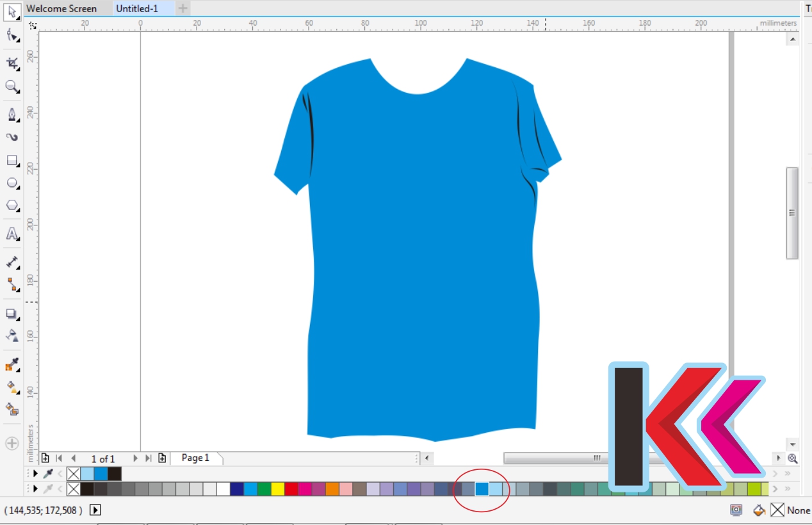Select the Ellipse tool
This screenshot has height=525, width=812.
click(x=11, y=183)
